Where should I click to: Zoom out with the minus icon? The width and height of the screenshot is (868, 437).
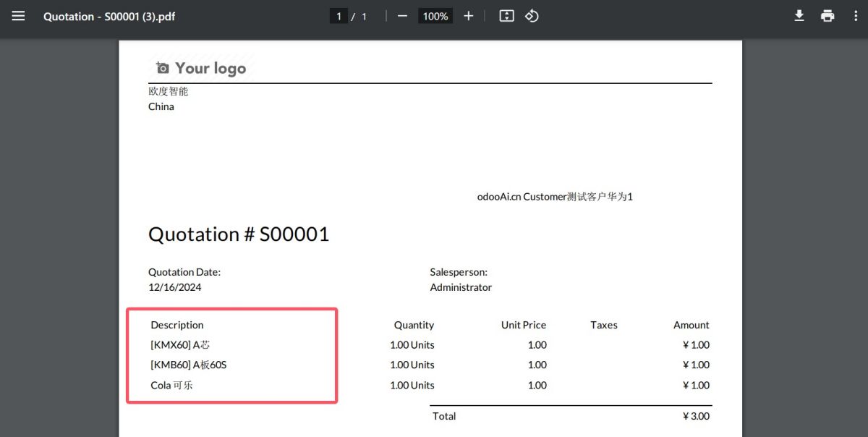[x=403, y=16]
